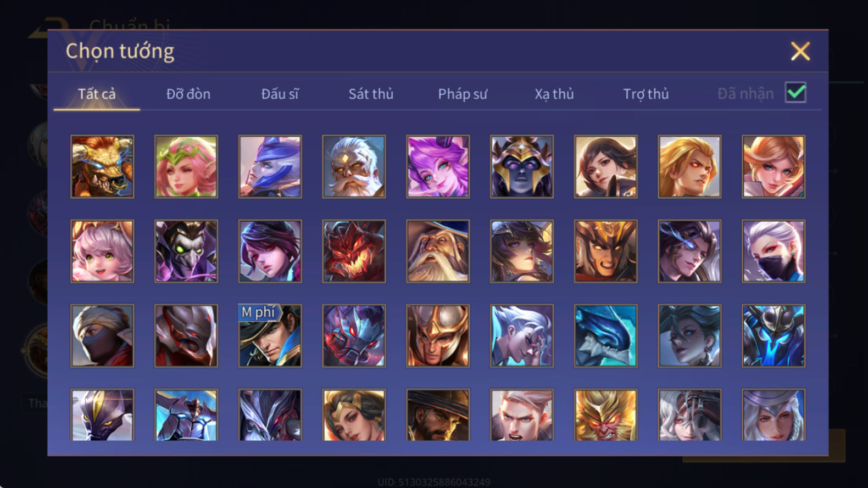Select the green-eyed plague mask hero
868x488 pixels.
click(186, 251)
